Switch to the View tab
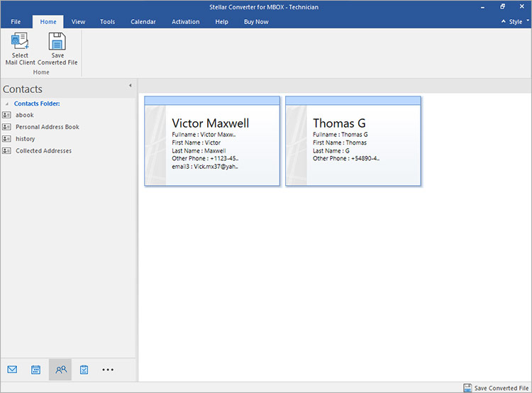The image size is (532, 393). coord(79,22)
